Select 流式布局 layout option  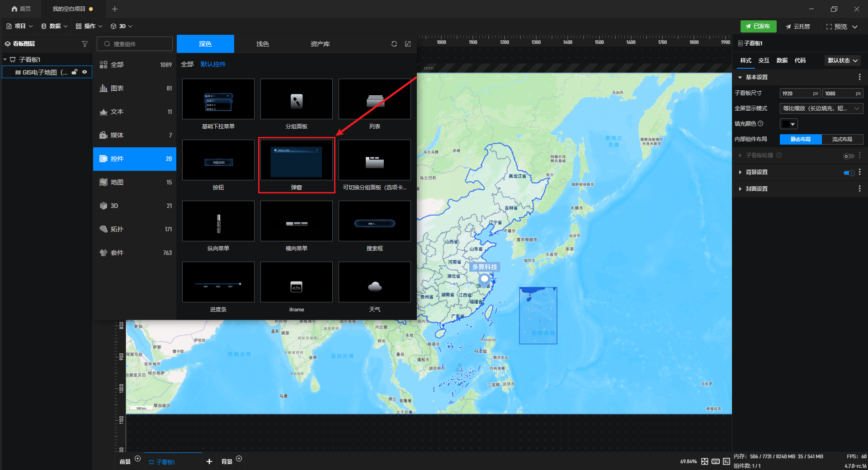tap(842, 139)
